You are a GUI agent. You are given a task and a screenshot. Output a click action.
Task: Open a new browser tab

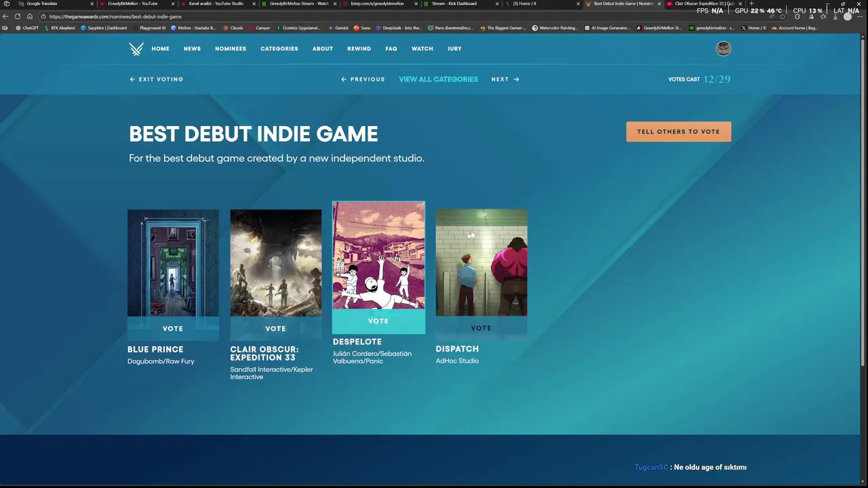(751, 3)
